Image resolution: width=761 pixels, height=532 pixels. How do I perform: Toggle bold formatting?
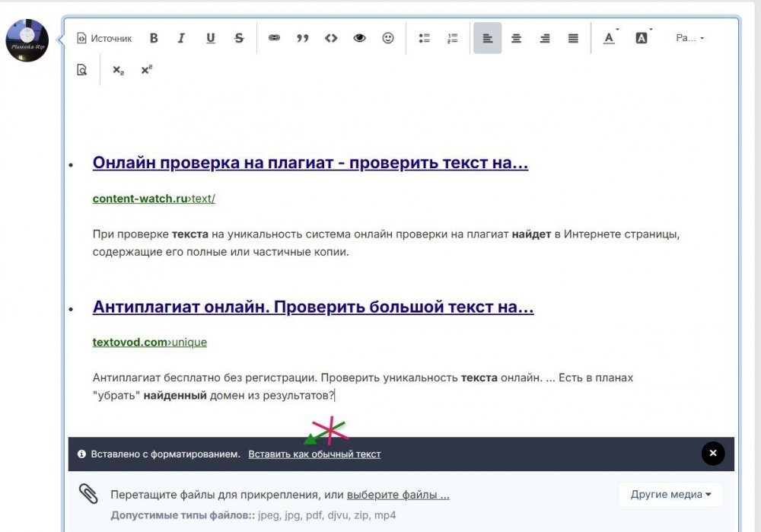(x=154, y=38)
